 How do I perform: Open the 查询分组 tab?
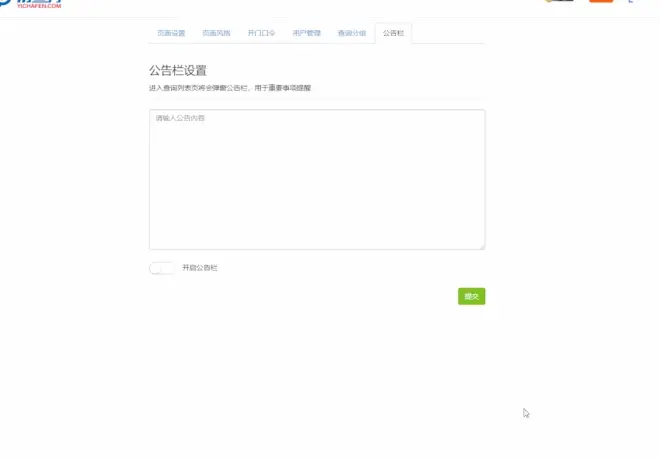pyautogui.click(x=351, y=33)
